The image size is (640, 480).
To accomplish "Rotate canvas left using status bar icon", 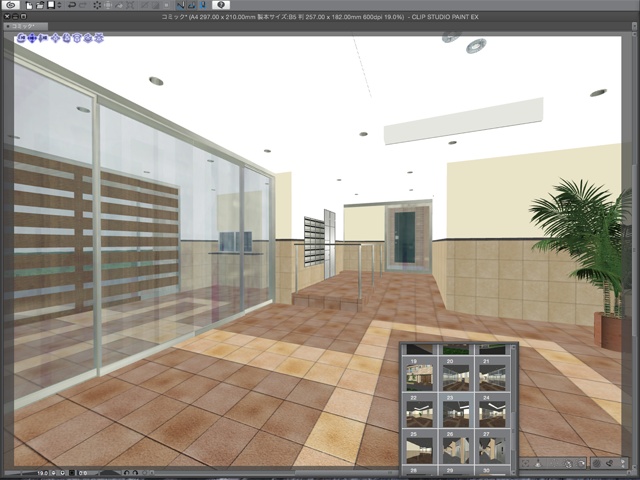I will 127,473.
